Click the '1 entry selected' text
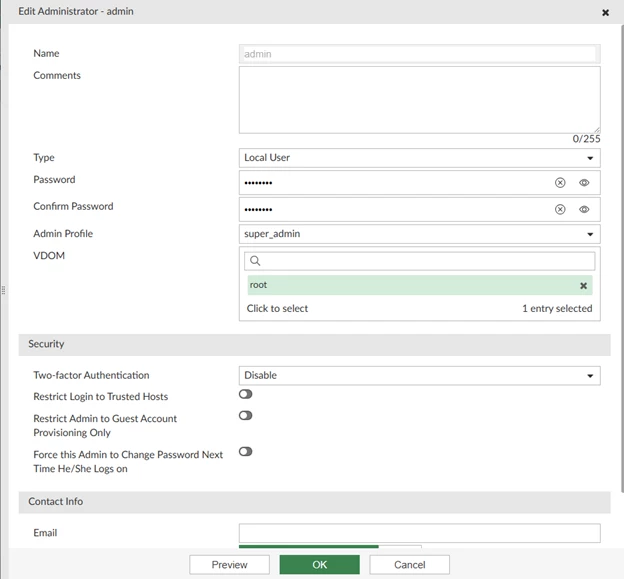The height and width of the screenshot is (579, 624). click(557, 308)
